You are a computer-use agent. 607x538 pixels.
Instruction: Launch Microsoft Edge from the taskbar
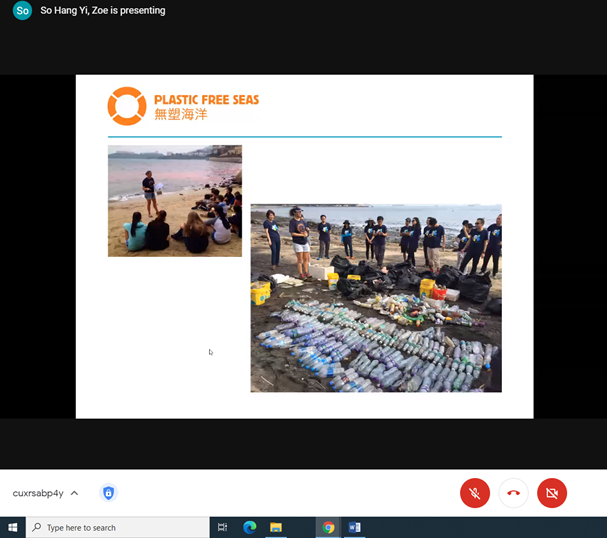(x=250, y=527)
